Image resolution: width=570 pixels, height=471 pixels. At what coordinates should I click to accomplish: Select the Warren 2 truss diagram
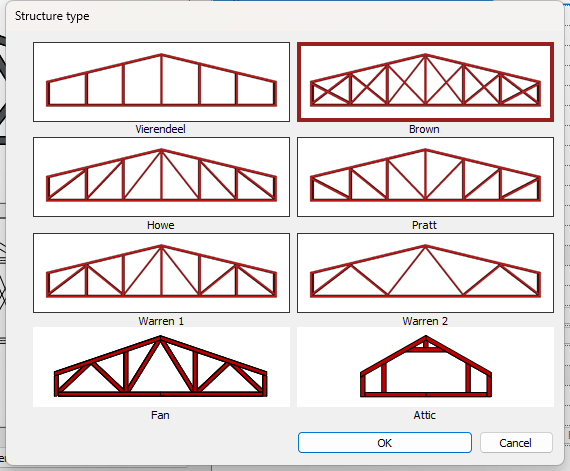425,273
